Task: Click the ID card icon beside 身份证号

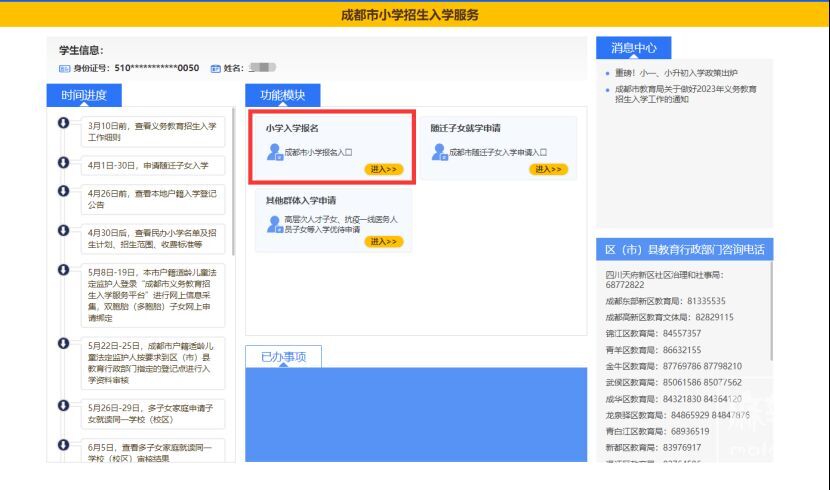Action: [x=65, y=68]
